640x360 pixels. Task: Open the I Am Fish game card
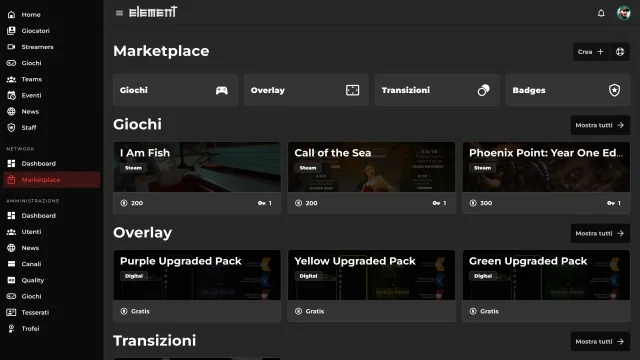coord(197,178)
